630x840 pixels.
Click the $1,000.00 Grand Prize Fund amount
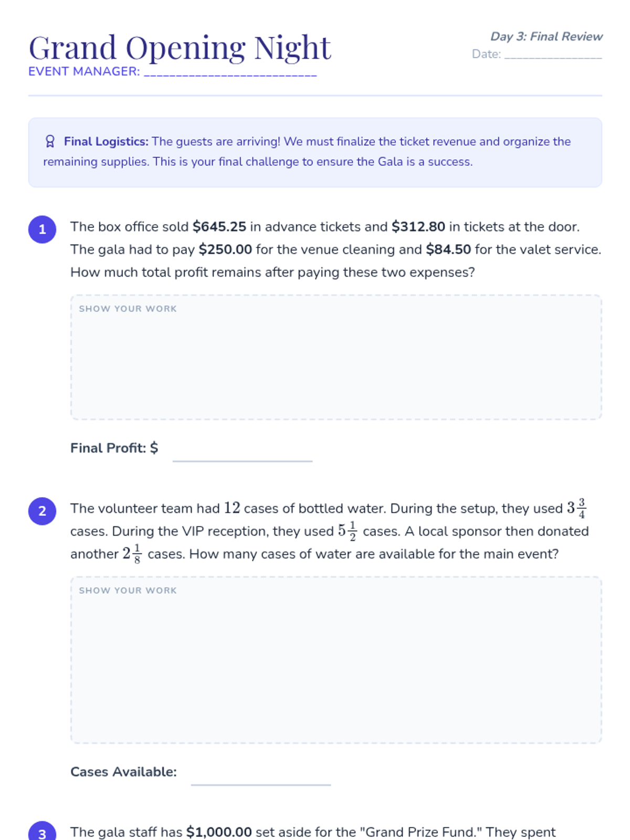[x=219, y=832]
